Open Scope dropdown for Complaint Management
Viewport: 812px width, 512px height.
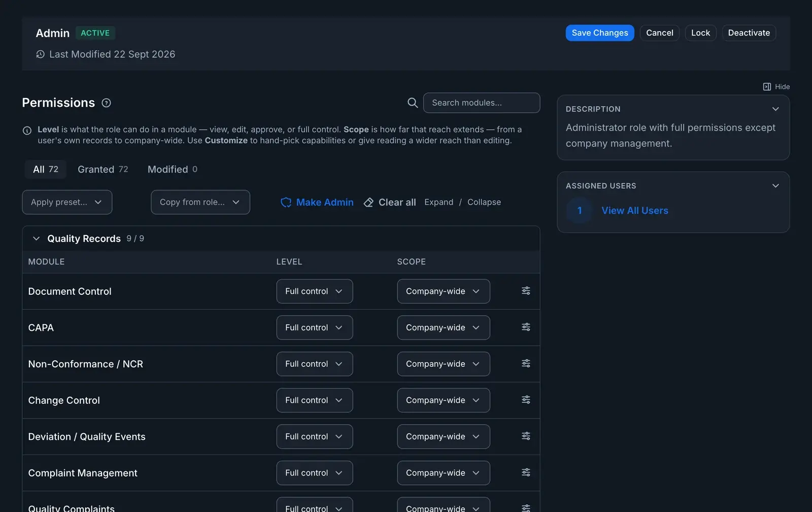pyautogui.click(x=444, y=473)
